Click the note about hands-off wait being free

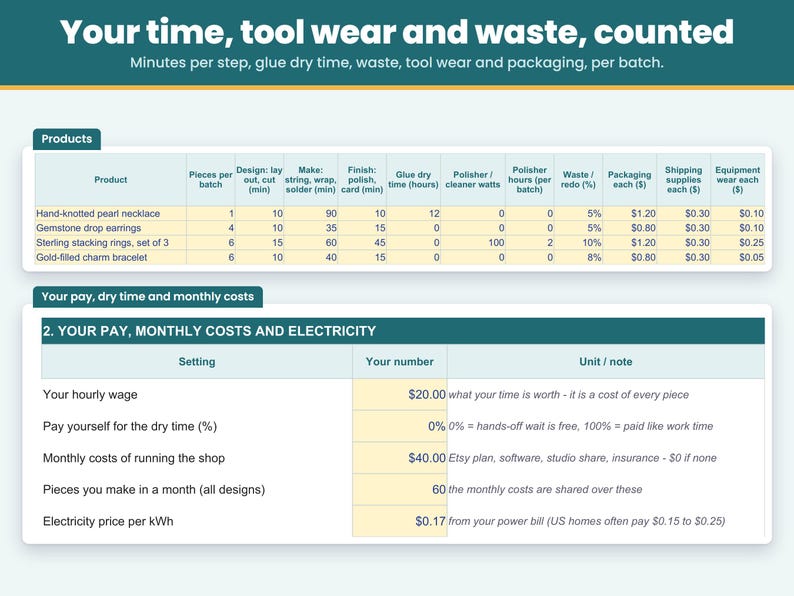tap(580, 426)
